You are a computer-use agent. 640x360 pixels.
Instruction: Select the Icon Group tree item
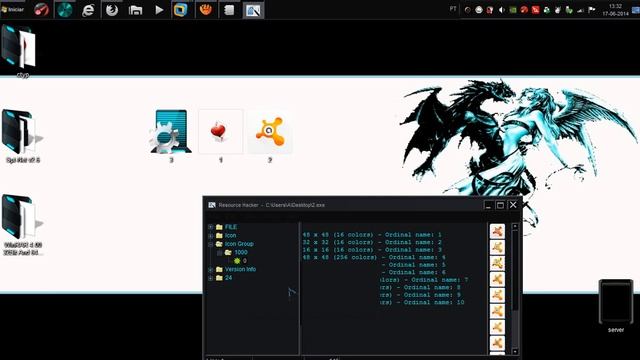(235, 244)
